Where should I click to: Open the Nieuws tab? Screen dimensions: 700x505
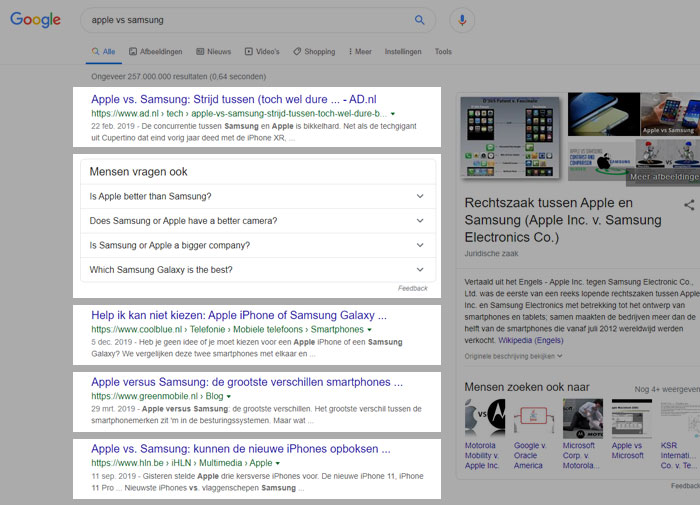click(214, 52)
